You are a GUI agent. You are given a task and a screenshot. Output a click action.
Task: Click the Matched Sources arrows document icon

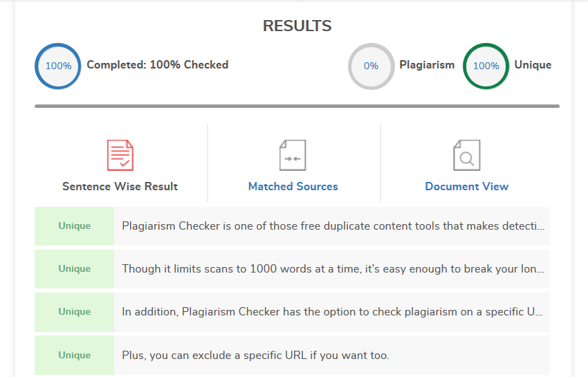pos(293,156)
